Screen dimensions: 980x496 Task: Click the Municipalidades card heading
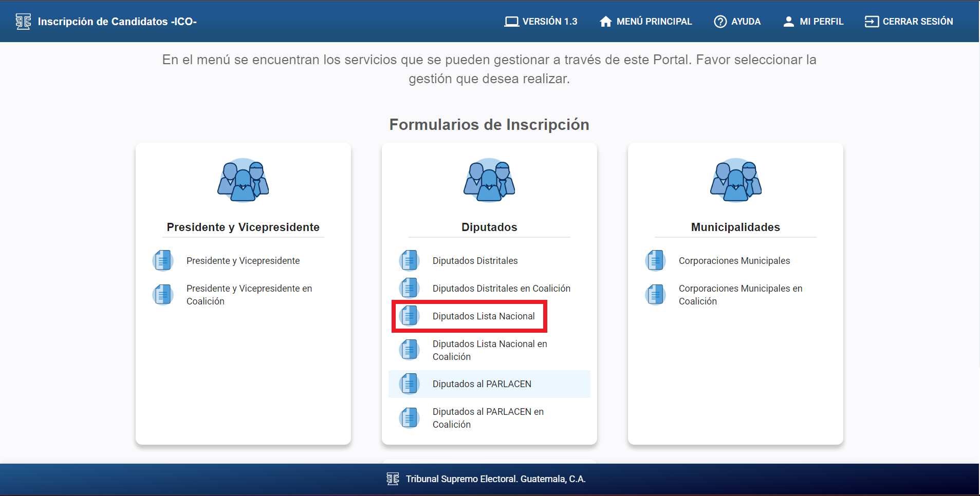(735, 227)
